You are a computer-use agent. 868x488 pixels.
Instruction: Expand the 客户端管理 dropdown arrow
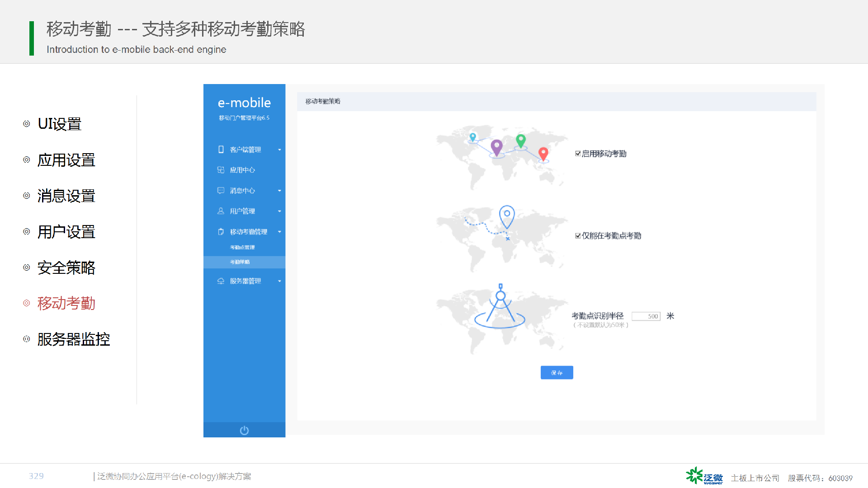(279, 150)
